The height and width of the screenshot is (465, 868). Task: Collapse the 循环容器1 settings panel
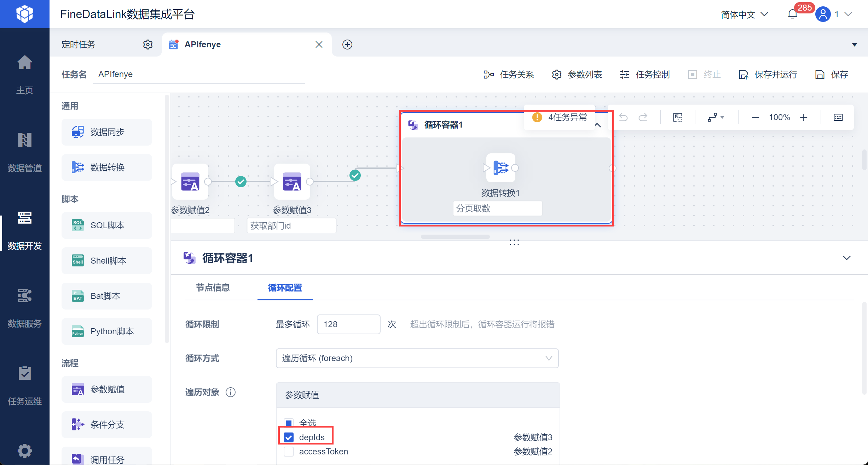[x=846, y=258]
